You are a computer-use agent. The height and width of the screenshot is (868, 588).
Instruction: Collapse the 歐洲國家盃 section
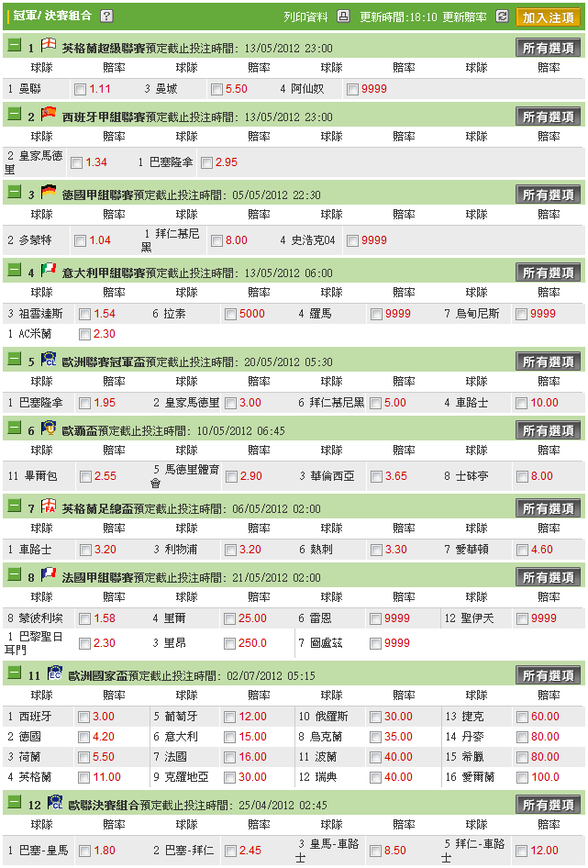pos(15,672)
